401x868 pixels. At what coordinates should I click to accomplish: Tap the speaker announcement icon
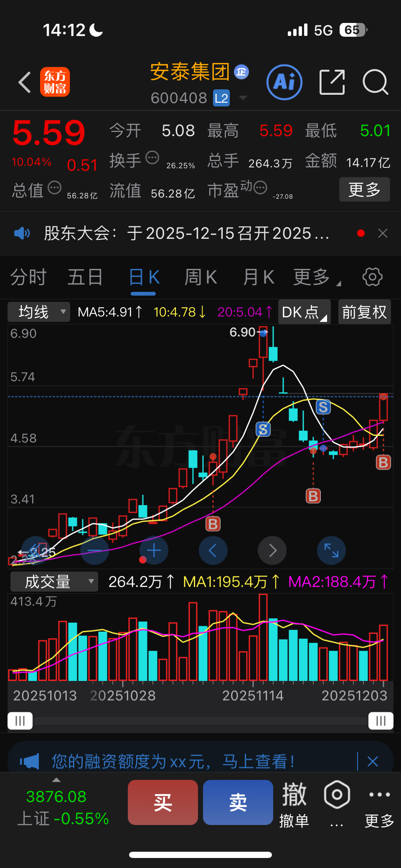click(x=22, y=233)
